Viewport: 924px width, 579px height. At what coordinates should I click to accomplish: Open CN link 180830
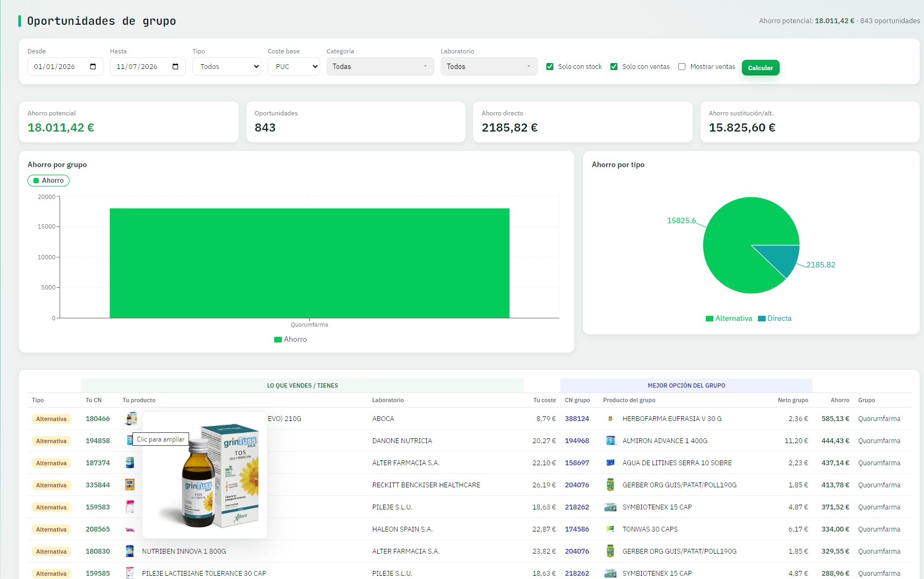pyautogui.click(x=98, y=552)
